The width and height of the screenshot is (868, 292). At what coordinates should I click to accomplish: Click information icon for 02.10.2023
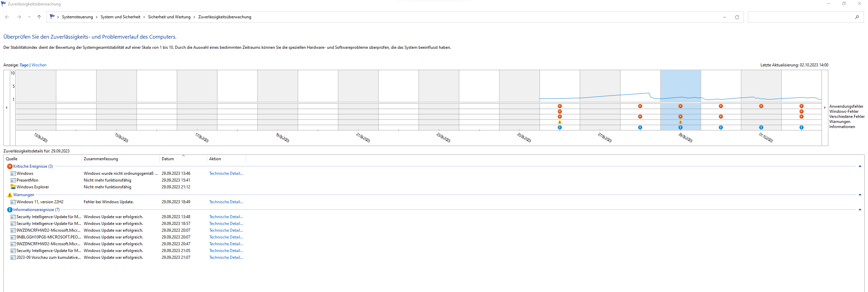[802, 127]
